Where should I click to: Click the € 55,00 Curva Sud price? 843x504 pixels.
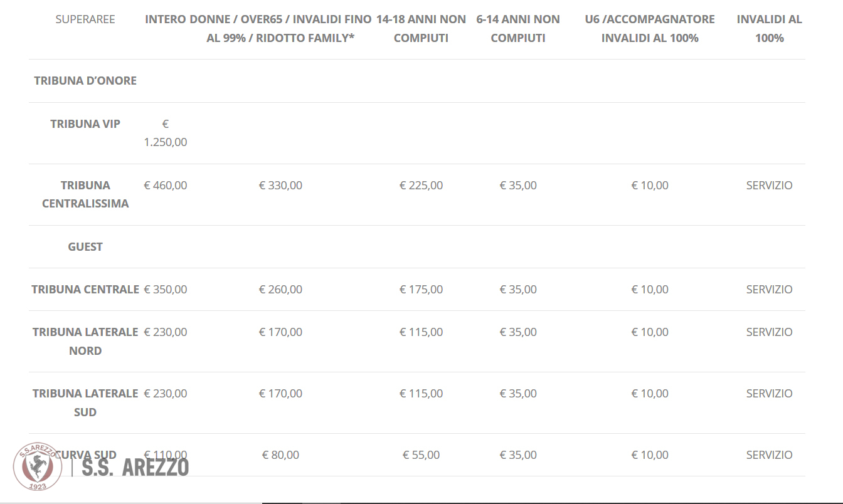pos(421,455)
